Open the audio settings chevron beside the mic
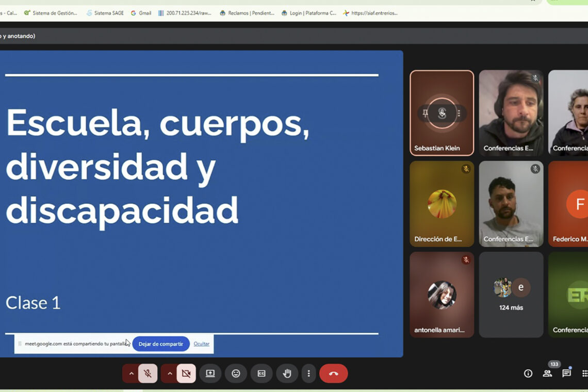The width and height of the screenshot is (588, 392). pyautogui.click(x=130, y=373)
